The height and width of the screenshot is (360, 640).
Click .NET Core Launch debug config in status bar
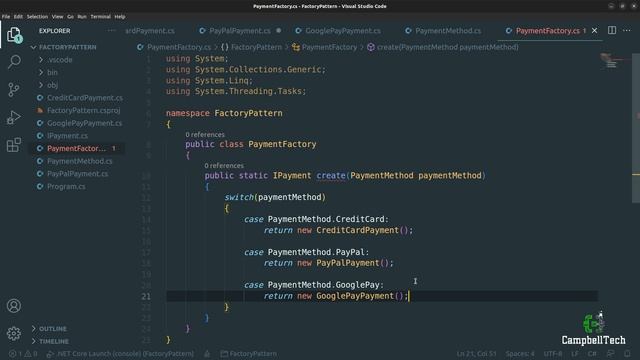(120, 354)
